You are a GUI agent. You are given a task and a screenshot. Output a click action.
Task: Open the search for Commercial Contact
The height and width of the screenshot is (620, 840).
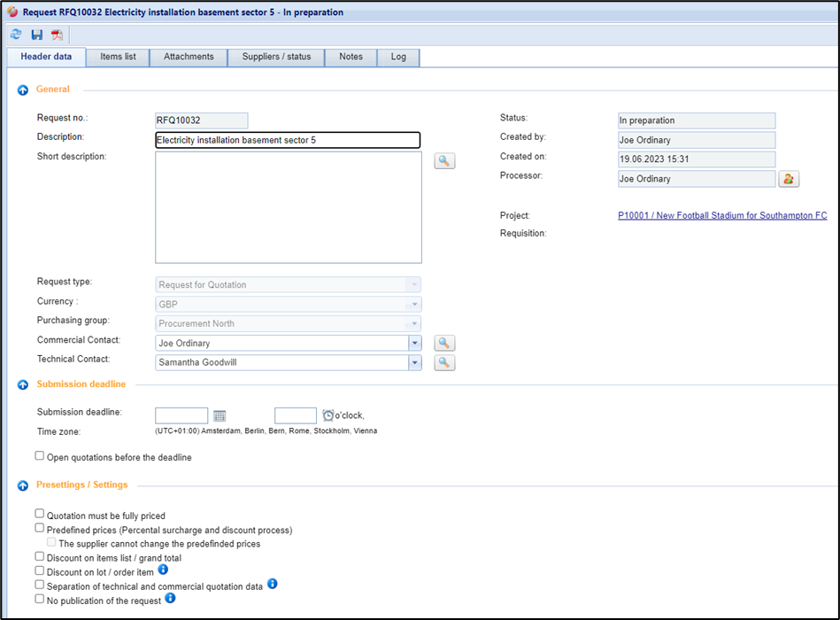tap(444, 343)
